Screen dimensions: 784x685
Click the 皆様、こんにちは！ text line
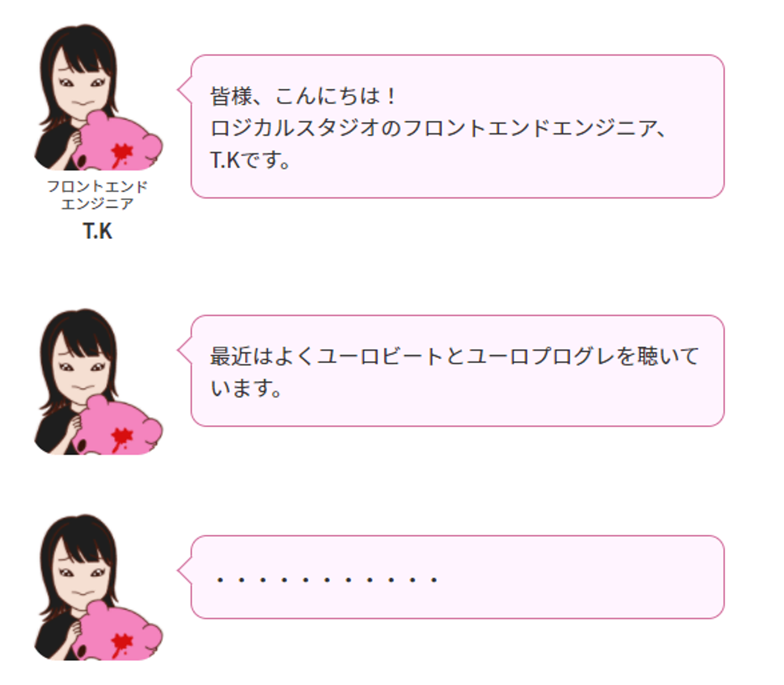pos(303,96)
